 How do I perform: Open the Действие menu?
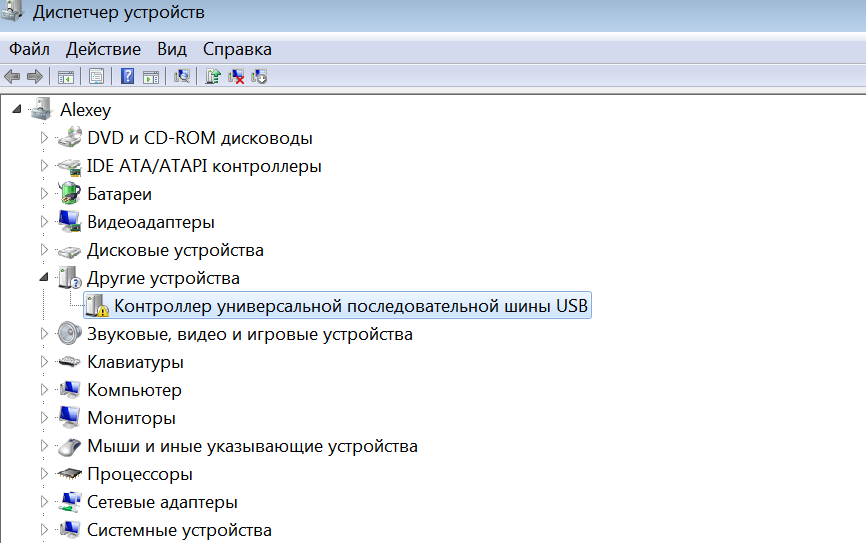coord(103,49)
